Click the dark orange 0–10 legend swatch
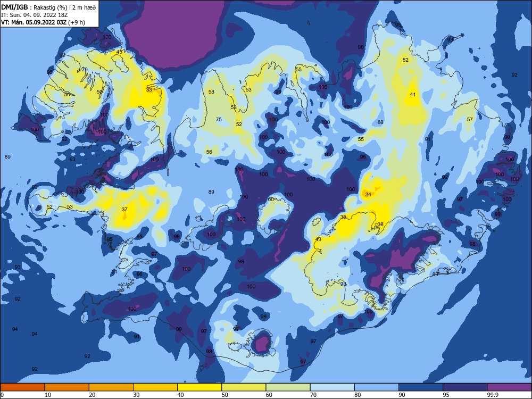532x399 pixels. click(x=23, y=387)
